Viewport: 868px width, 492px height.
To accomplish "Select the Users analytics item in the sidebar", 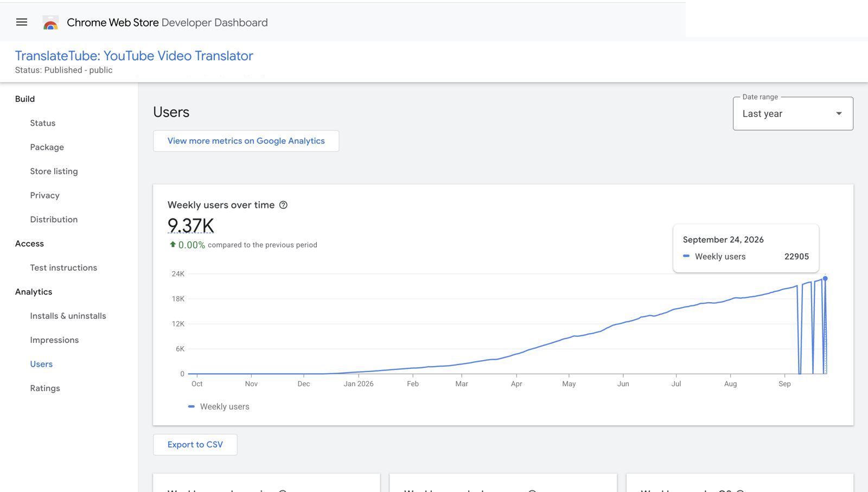I will point(41,364).
